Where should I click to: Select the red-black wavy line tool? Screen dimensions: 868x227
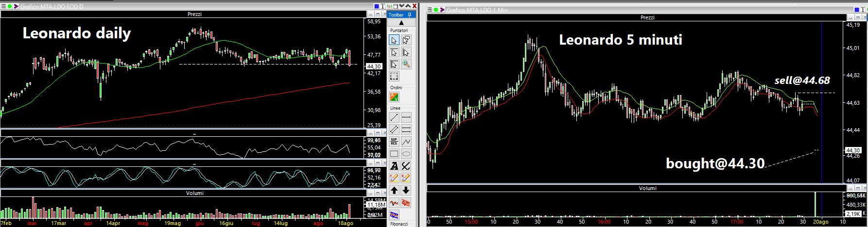(394, 203)
